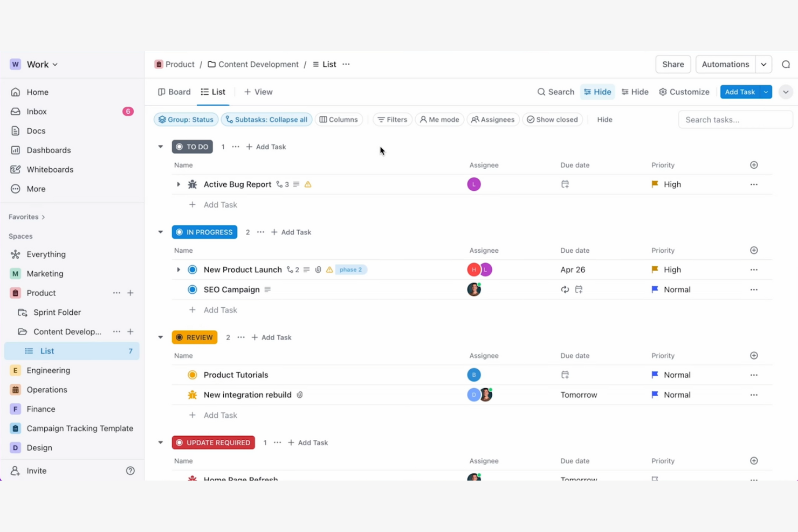Open the Whiteboards section in sidebar
The height and width of the screenshot is (532, 798).
coord(50,169)
